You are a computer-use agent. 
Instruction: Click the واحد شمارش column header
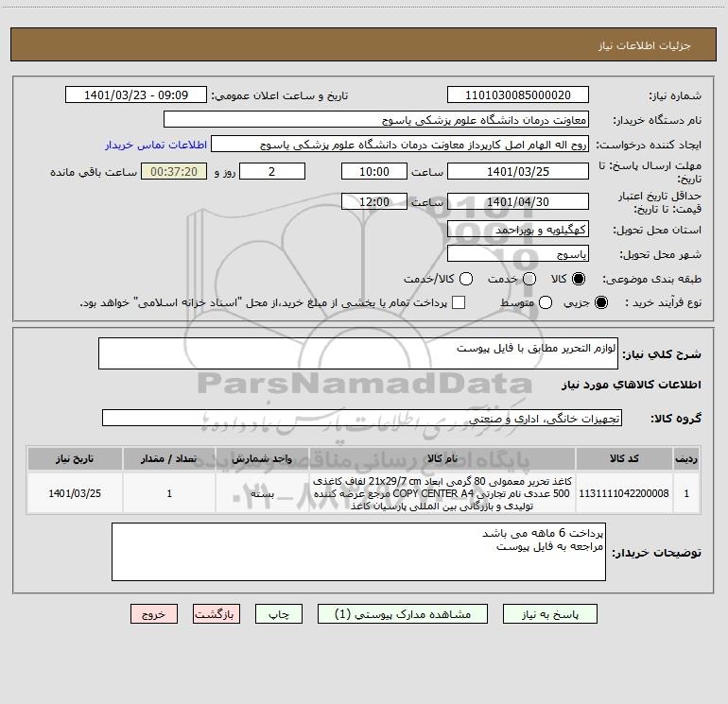262,458
